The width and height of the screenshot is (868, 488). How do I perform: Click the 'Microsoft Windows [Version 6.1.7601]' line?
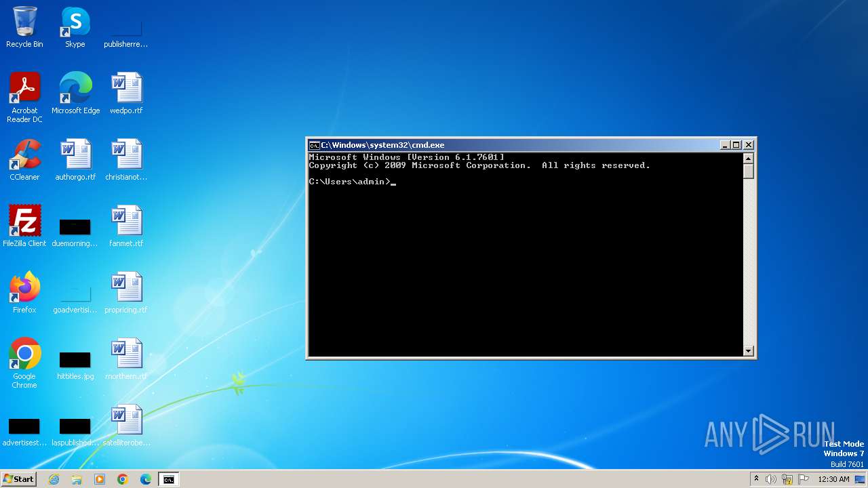[406, 157]
